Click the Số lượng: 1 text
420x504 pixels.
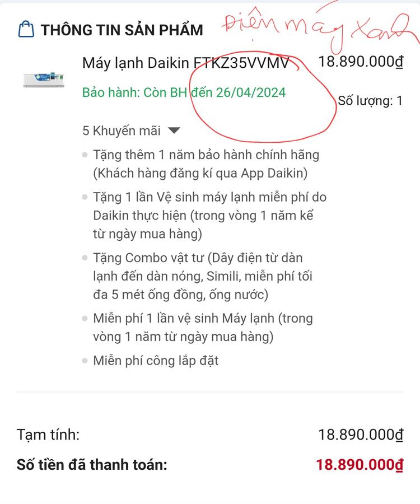click(x=370, y=101)
